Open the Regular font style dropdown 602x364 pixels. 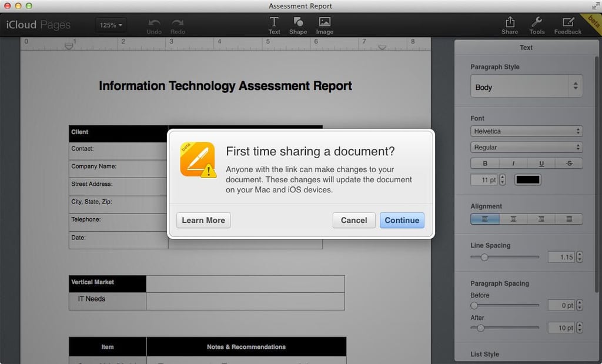526,148
